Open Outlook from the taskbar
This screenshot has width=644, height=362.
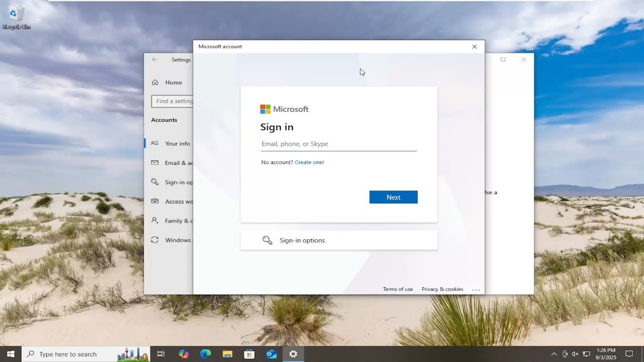272,354
